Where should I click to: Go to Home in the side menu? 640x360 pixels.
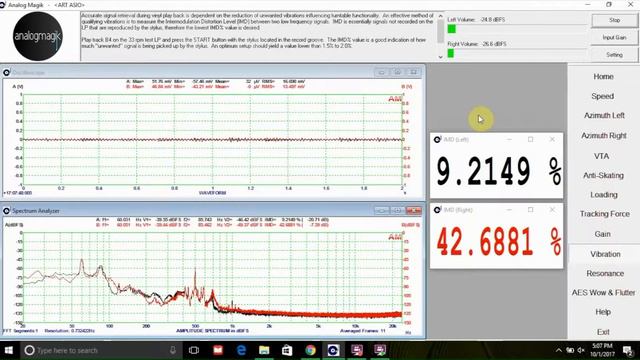click(603, 76)
